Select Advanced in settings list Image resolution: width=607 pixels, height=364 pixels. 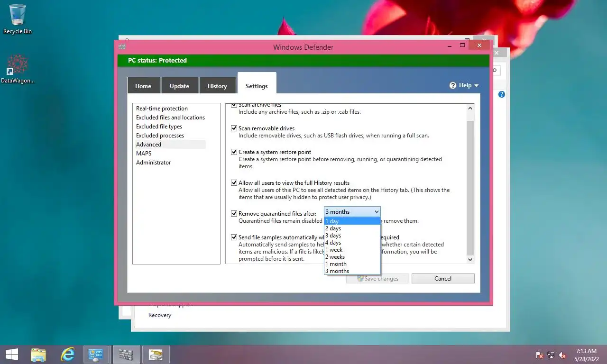[x=170, y=145]
